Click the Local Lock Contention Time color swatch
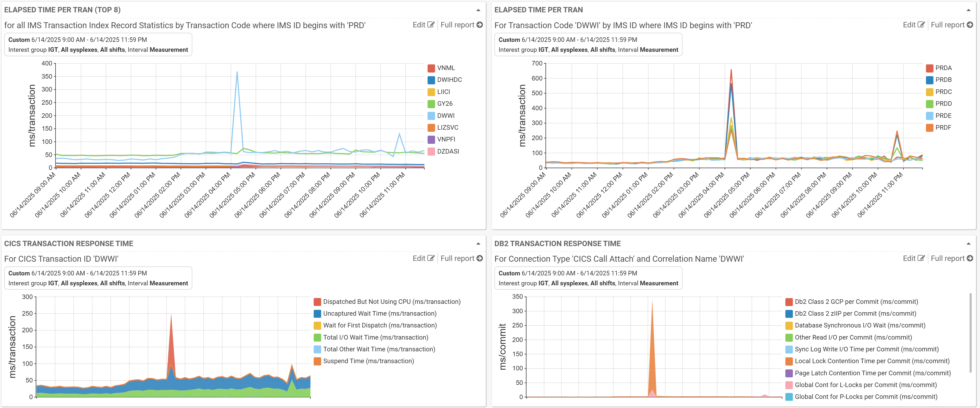Screen dimensions: 980x408 789,361
